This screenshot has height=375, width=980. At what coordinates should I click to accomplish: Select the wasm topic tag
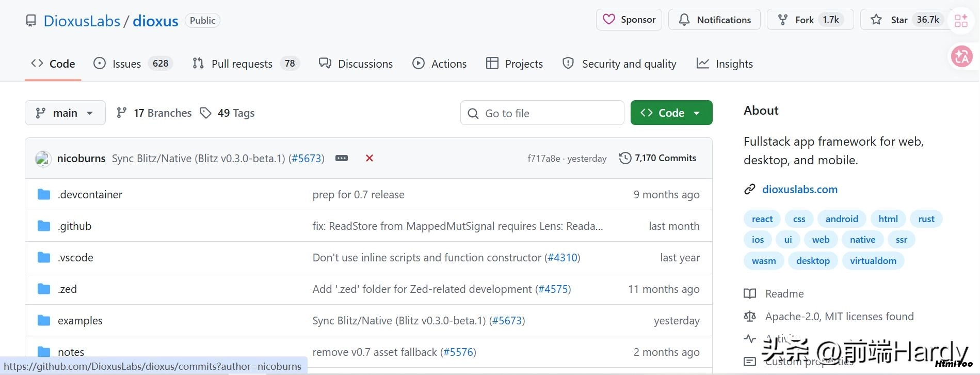click(x=764, y=261)
